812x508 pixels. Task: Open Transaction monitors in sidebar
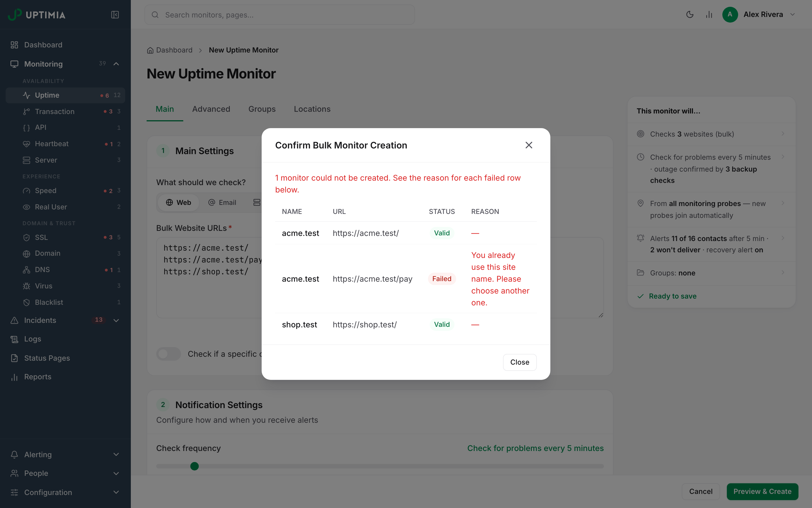click(65, 111)
